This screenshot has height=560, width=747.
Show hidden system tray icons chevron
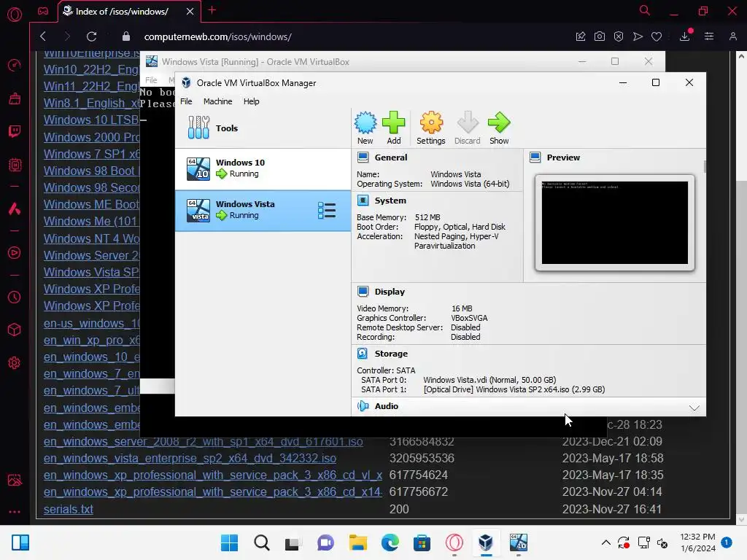[x=605, y=542]
